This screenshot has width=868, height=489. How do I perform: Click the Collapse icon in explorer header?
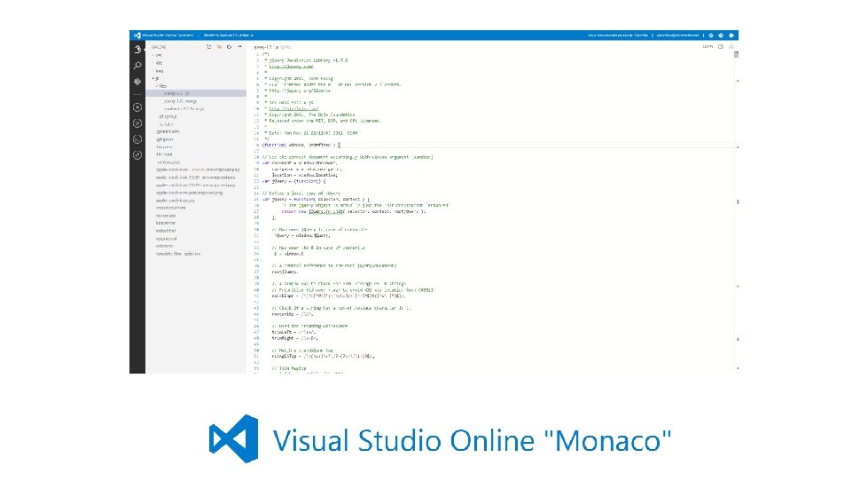coord(239,47)
